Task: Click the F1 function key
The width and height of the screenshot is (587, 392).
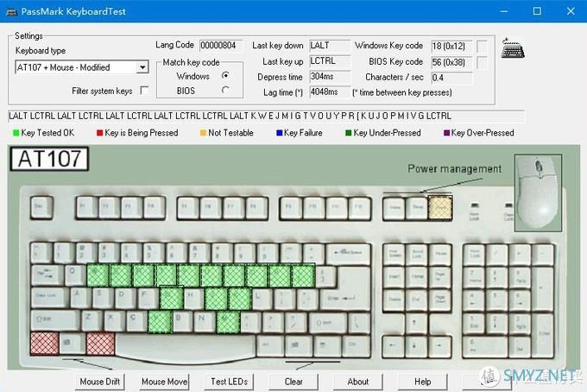Action: click(86, 207)
